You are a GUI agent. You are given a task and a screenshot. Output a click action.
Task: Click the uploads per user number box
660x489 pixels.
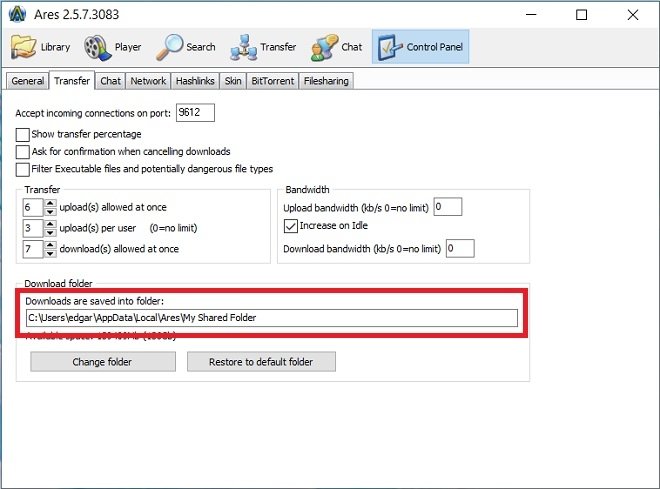[x=33, y=228]
